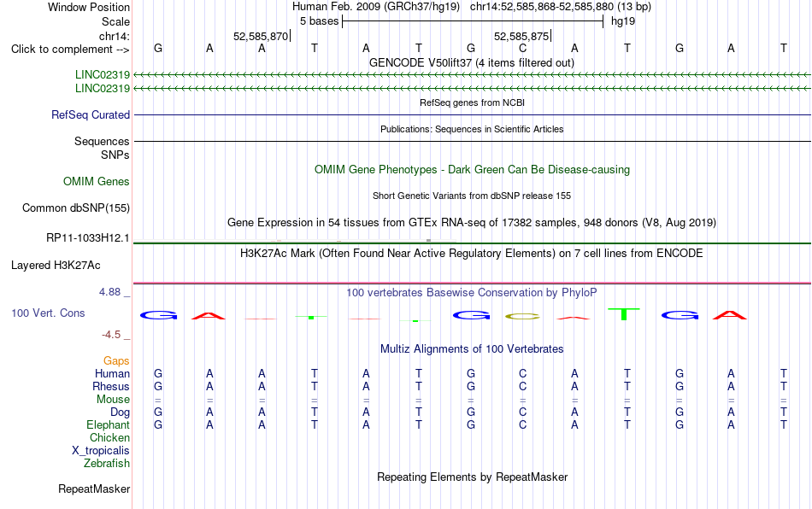Click the genome position text chr14:52,585,868-52,585,880

click(542, 7)
